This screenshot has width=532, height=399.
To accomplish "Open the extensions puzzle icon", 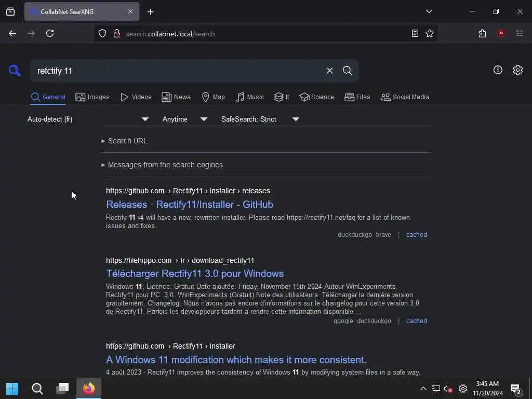I will coord(482,33).
